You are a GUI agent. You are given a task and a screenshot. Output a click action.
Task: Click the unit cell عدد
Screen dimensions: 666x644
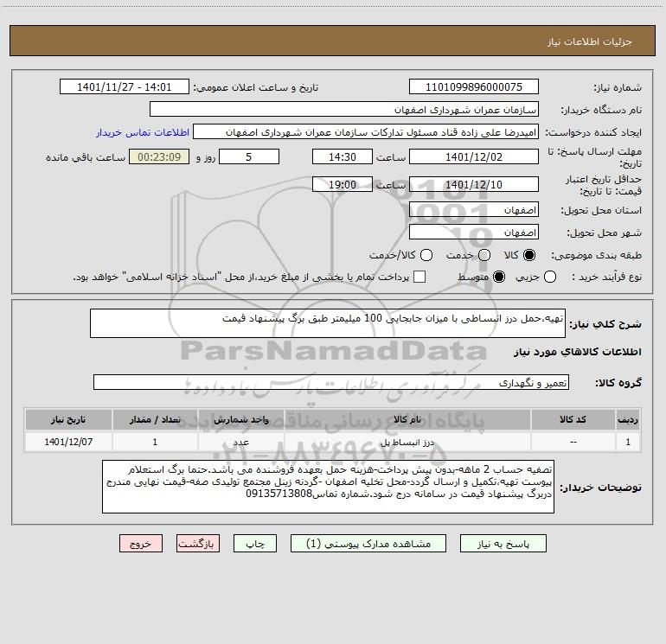click(240, 442)
